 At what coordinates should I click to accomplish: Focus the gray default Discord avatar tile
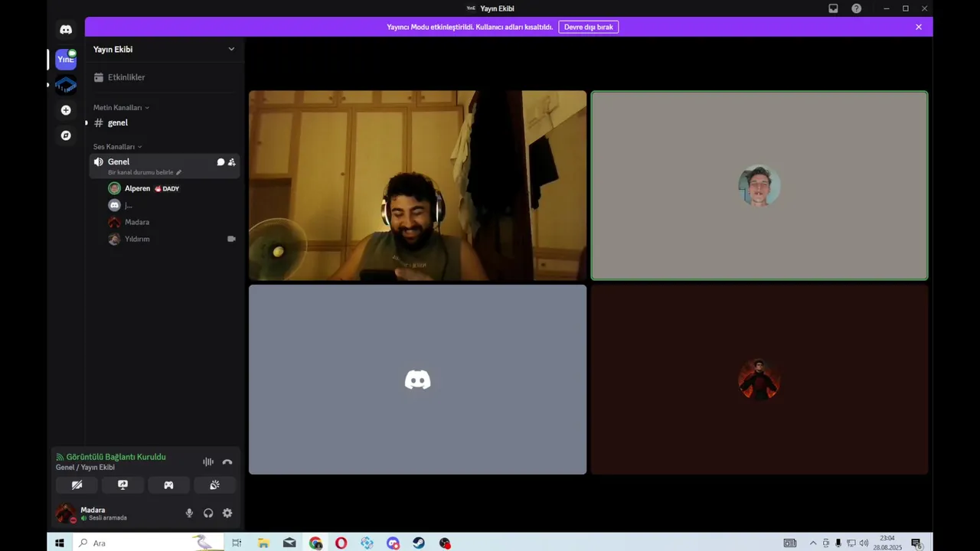point(417,380)
